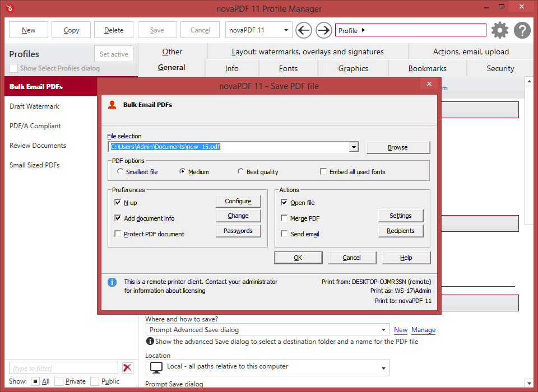Open the Layout watermarks overlays and signatures tab
The width and height of the screenshot is (538, 392).
(x=308, y=52)
